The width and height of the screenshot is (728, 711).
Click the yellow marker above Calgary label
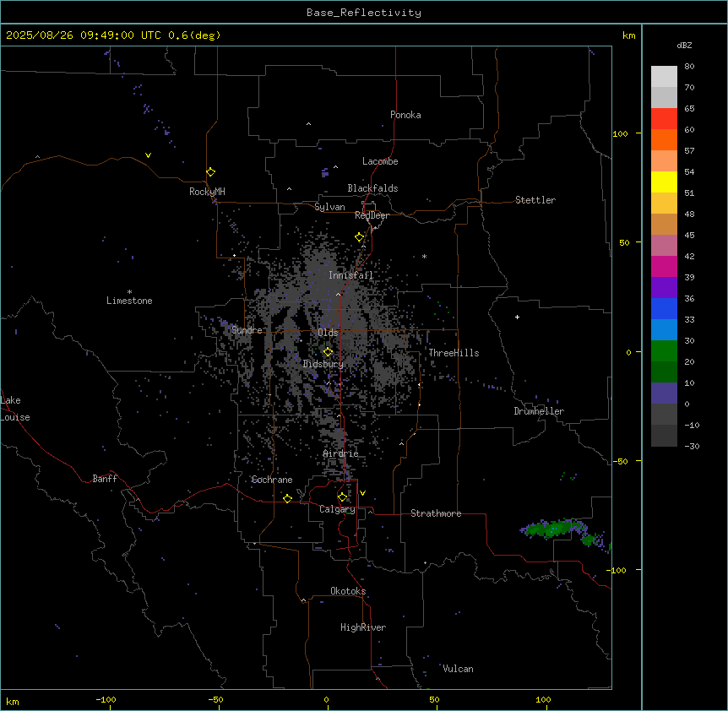pos(342,497)
